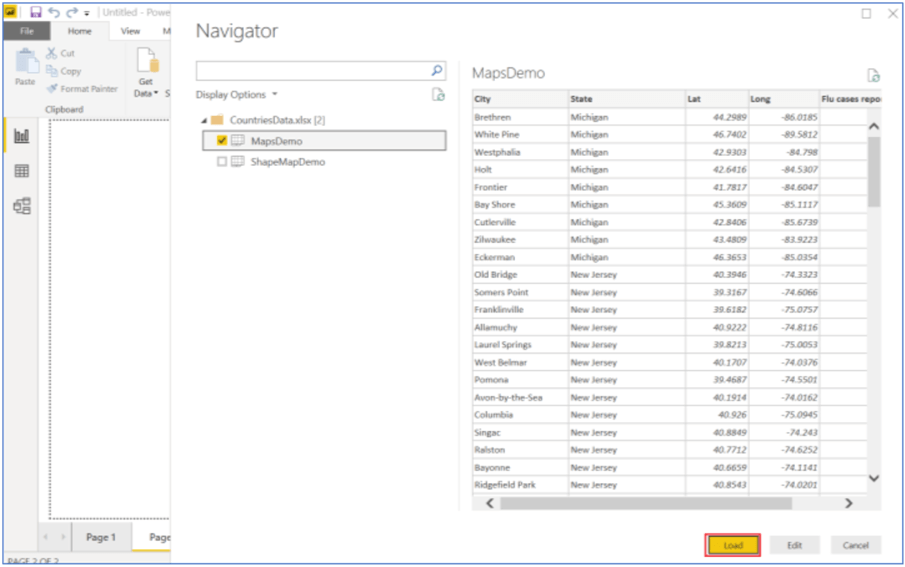Select the MapsDemo table row
The height and width of the screenshot is (567, 905).
tap(324, 140)
